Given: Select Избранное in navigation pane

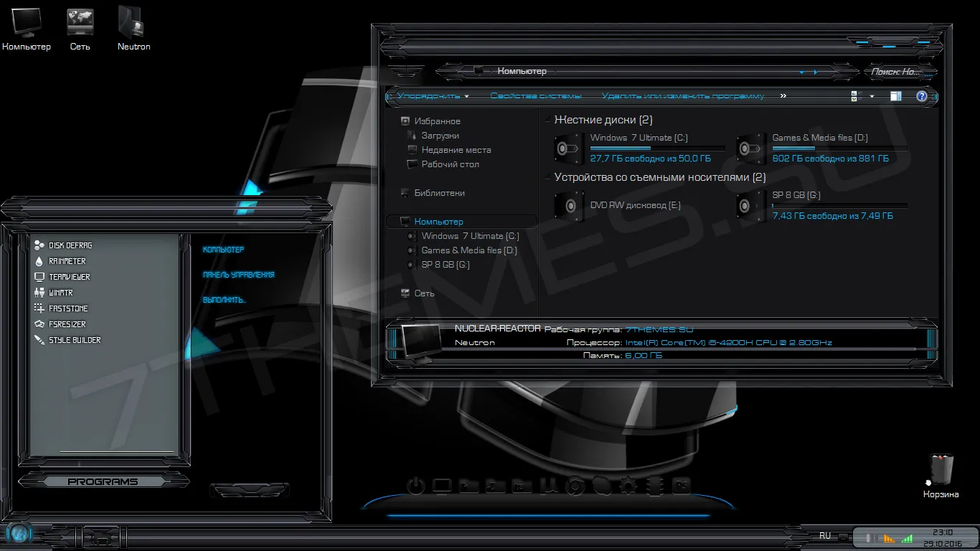Looking at the screenshot, I should coord(438,121).
